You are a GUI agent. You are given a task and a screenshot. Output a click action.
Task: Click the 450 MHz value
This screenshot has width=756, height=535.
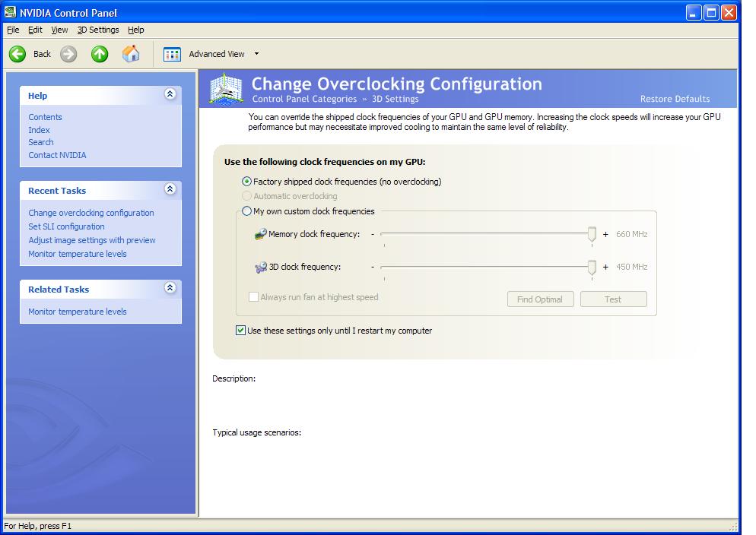631,267
